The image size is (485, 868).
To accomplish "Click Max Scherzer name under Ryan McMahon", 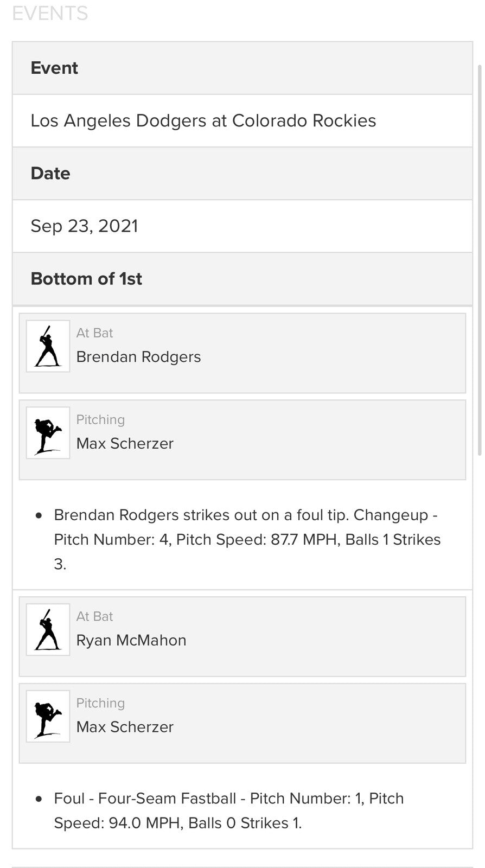I will point(125,727).
